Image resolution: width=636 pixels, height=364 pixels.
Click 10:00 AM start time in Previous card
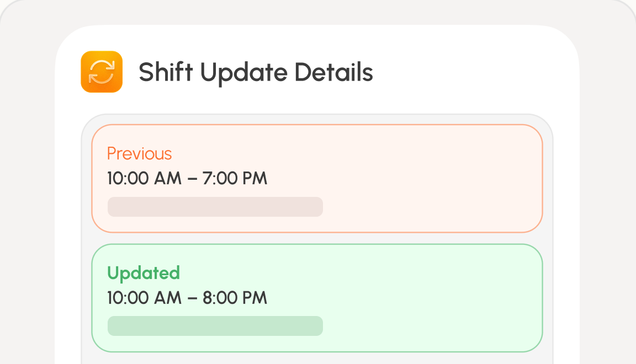click(x=144, y=178)
